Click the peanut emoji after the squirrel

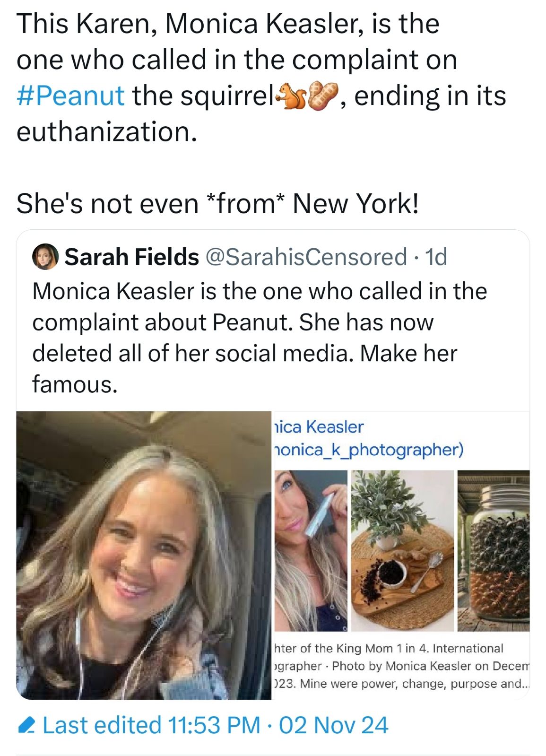point(323,95)
